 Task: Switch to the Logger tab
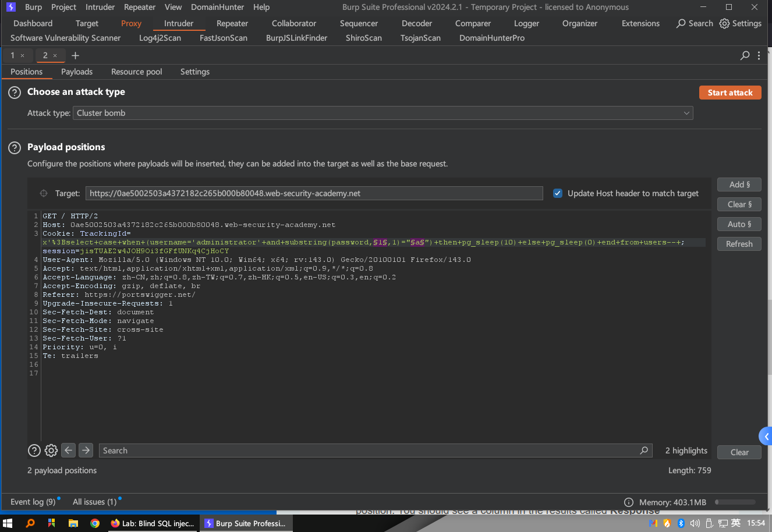click(x=526, y=23)
